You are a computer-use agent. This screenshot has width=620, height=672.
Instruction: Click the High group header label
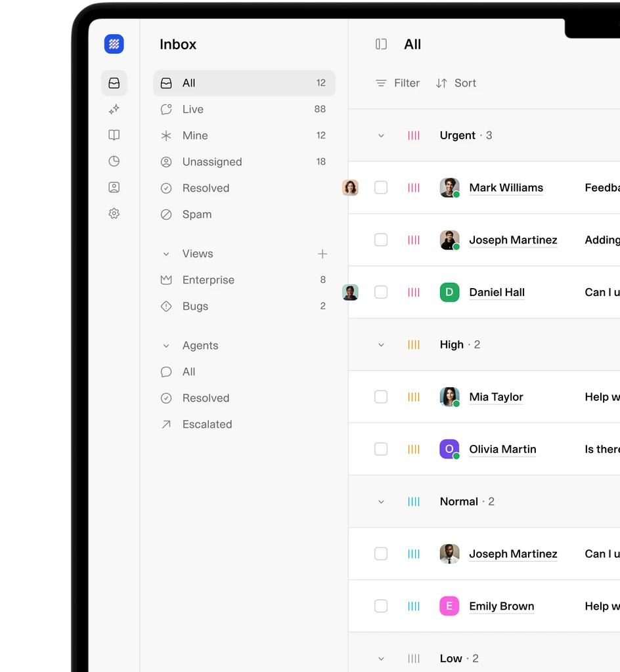point(451,345)
